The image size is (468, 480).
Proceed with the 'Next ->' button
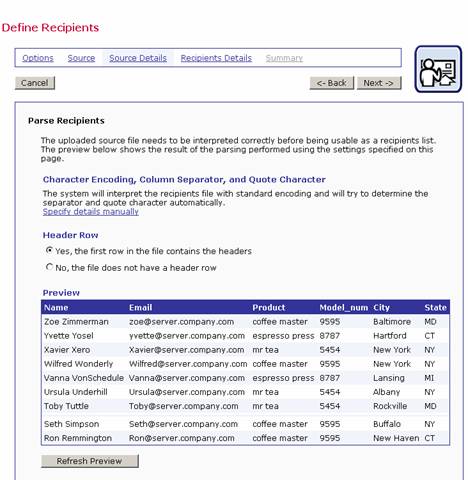pyautogui.click(x=379, y=83)
